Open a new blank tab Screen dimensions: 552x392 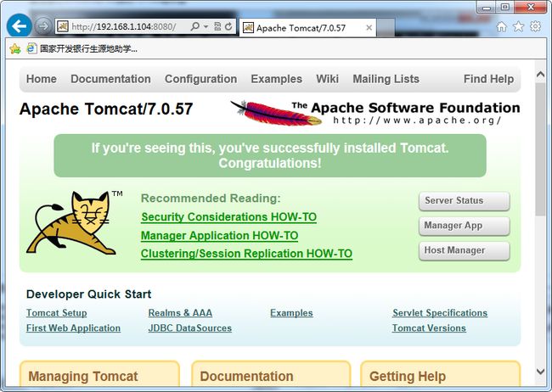point(386,27)
